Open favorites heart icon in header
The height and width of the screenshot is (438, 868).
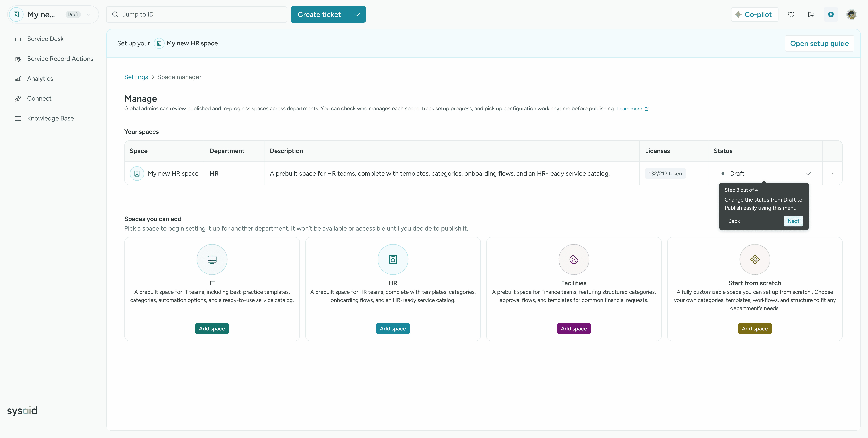791,14
